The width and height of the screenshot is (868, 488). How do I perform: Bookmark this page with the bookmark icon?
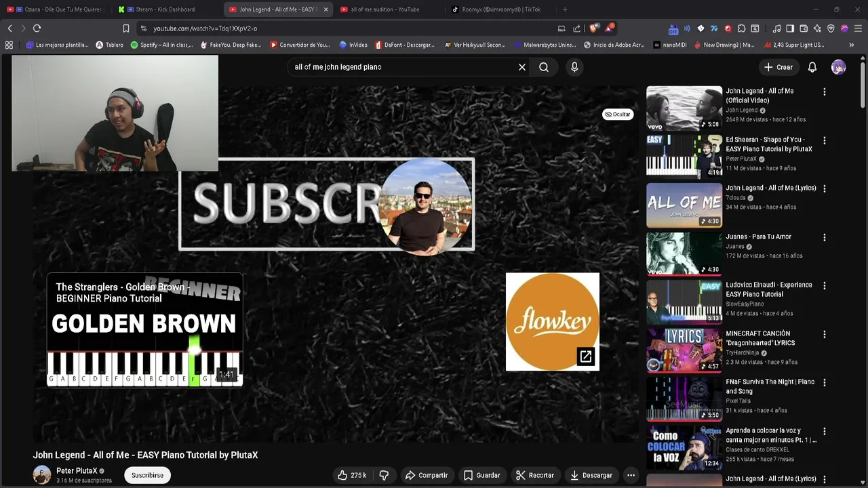tap(125, 28)
